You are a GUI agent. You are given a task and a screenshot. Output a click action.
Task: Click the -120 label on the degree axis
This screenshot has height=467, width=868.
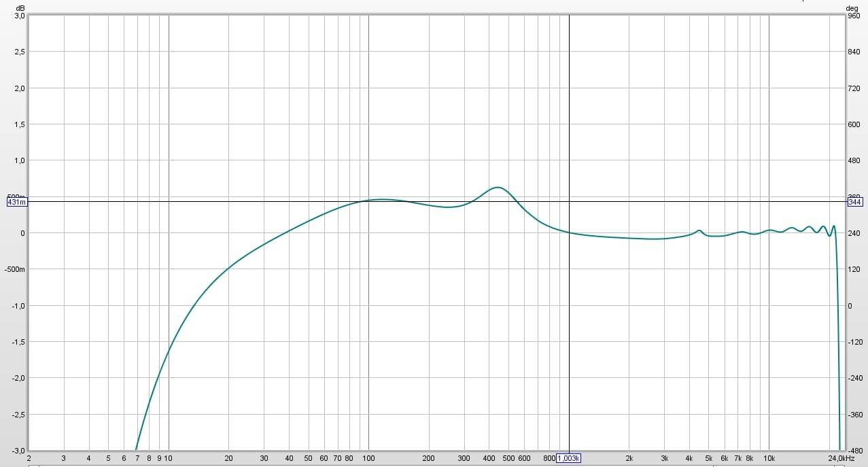coord(854,342)
